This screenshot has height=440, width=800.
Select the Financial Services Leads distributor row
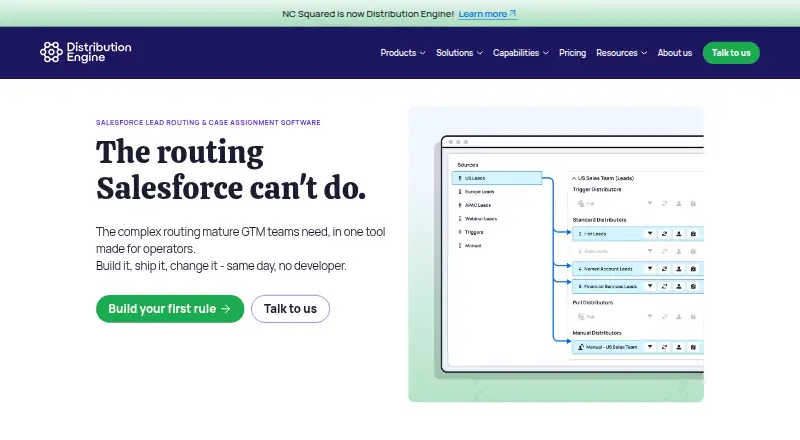[638, 286]
